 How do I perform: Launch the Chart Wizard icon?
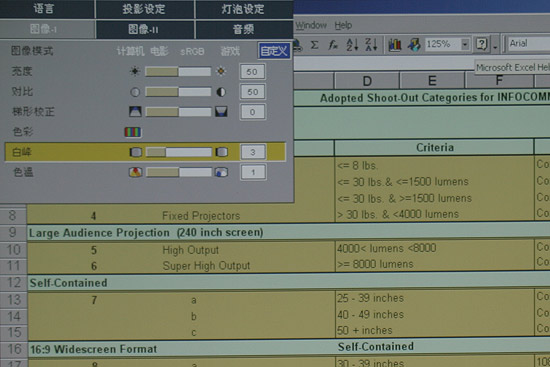click(x=395, y=45)
